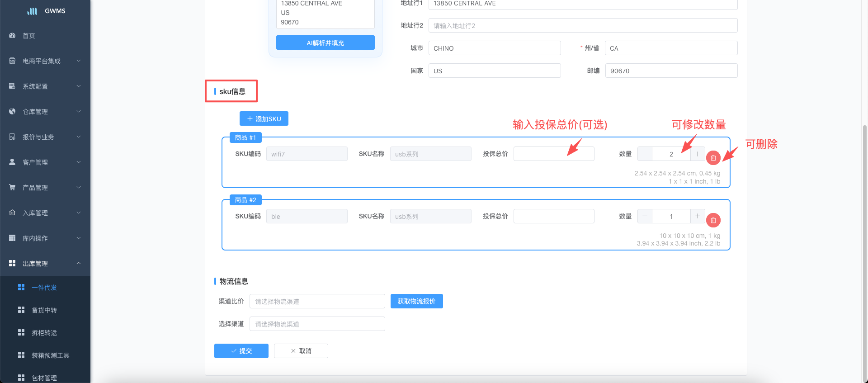
Task: Cancel with the 取消 button
Action: [x=301, y=351]
